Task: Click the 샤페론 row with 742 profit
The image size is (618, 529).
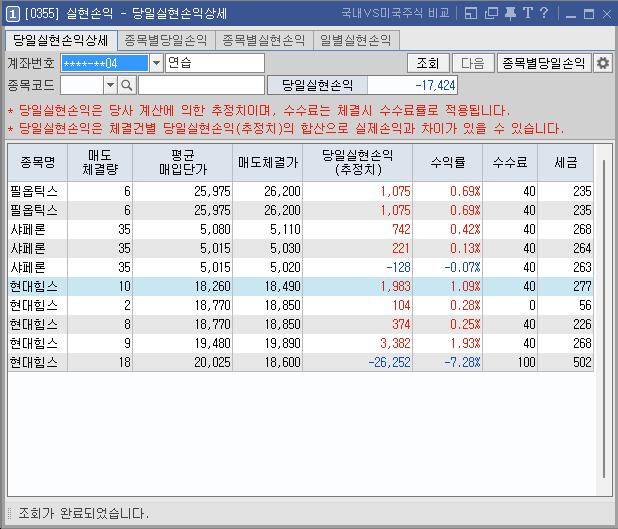Action: click(300, 229)
